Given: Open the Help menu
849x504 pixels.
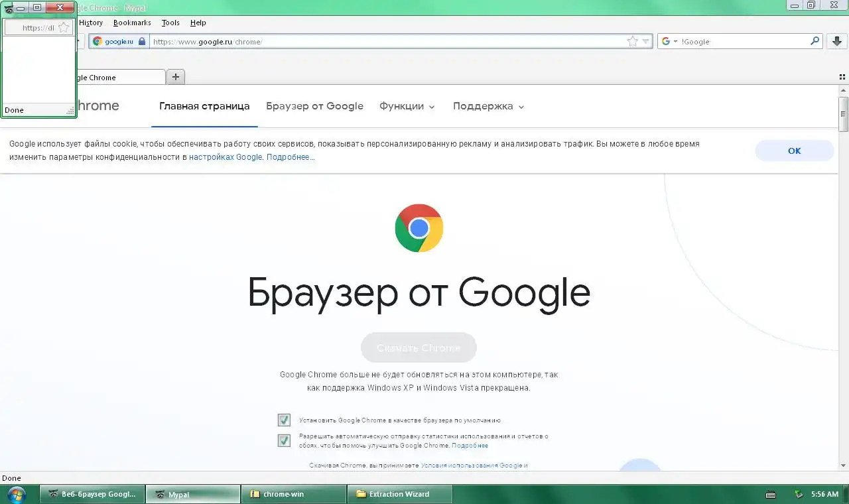Looking at the screenshot, I should (x=198, y=23).
